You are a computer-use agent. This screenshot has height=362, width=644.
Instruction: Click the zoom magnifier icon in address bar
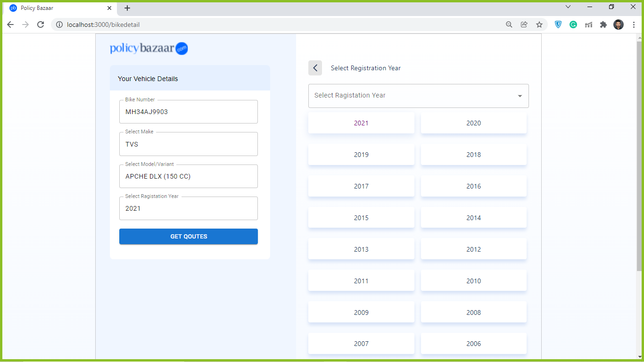(509, 25)
